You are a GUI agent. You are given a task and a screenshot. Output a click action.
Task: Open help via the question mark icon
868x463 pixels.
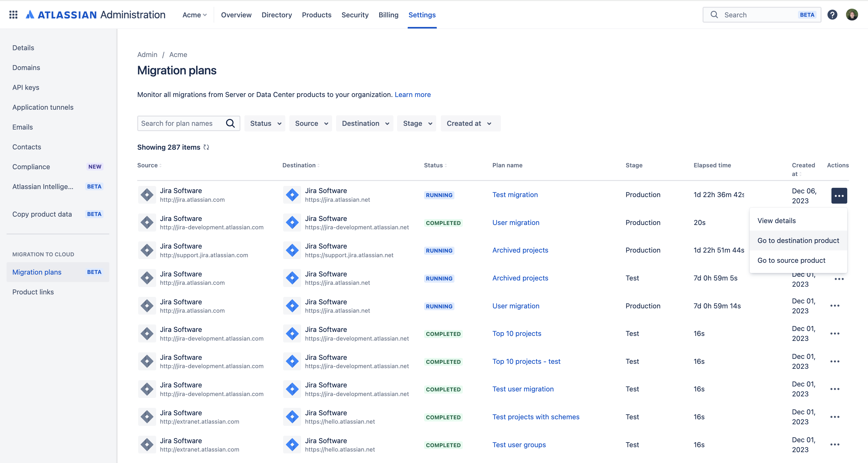tap(832, 15)
